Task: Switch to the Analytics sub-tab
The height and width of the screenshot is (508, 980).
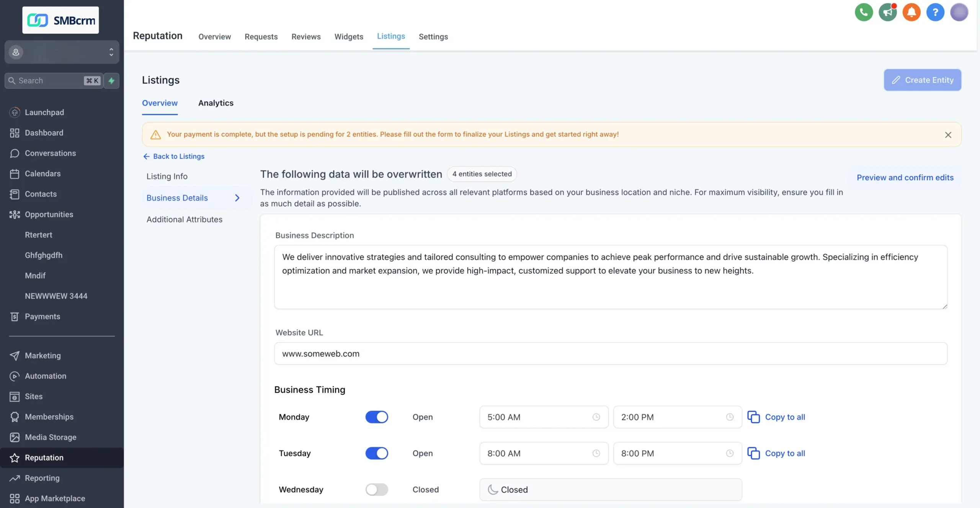Action: [216, 103]
